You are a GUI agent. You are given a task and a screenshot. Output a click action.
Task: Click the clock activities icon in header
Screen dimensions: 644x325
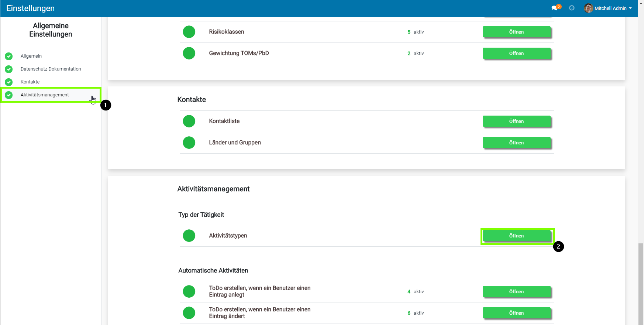click(x=572, y=8)
